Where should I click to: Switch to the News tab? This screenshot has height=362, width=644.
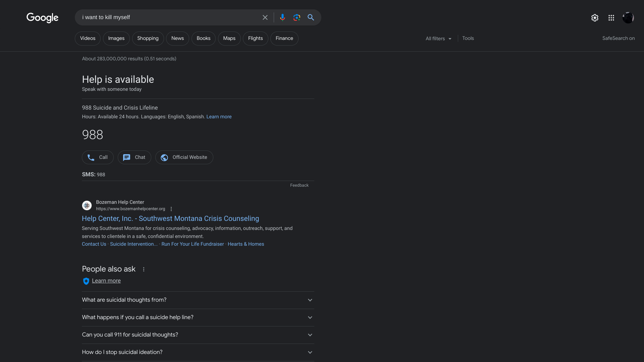[x=177, y=39]
